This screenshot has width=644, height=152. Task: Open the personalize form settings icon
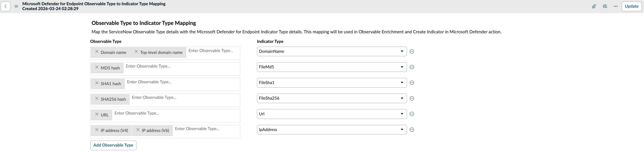coord(605,6)
